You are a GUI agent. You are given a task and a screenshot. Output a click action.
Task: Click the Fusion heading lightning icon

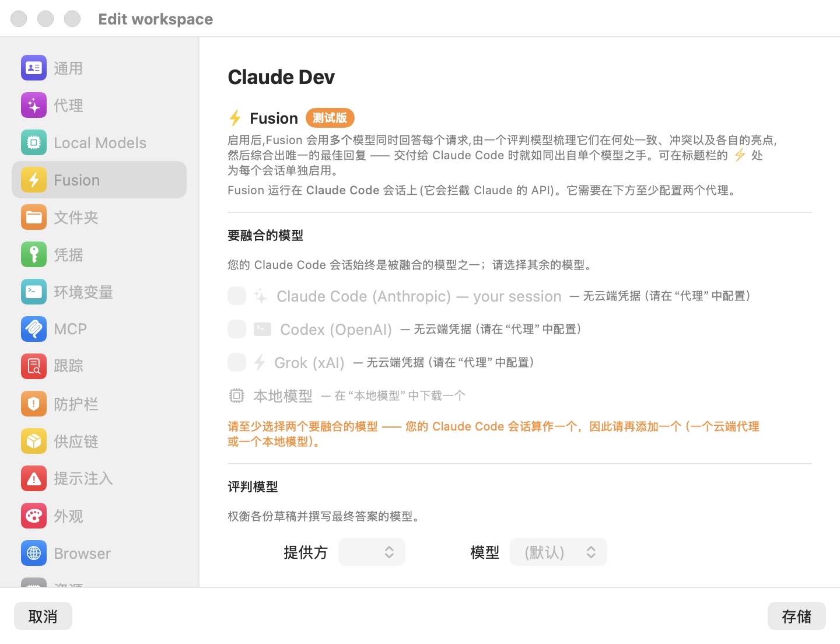(235, 118)
